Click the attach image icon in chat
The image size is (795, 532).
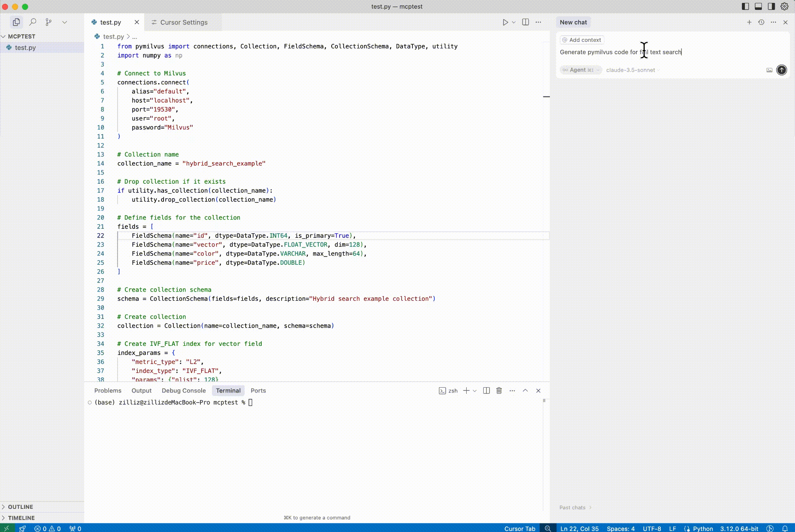pos(769,70)
